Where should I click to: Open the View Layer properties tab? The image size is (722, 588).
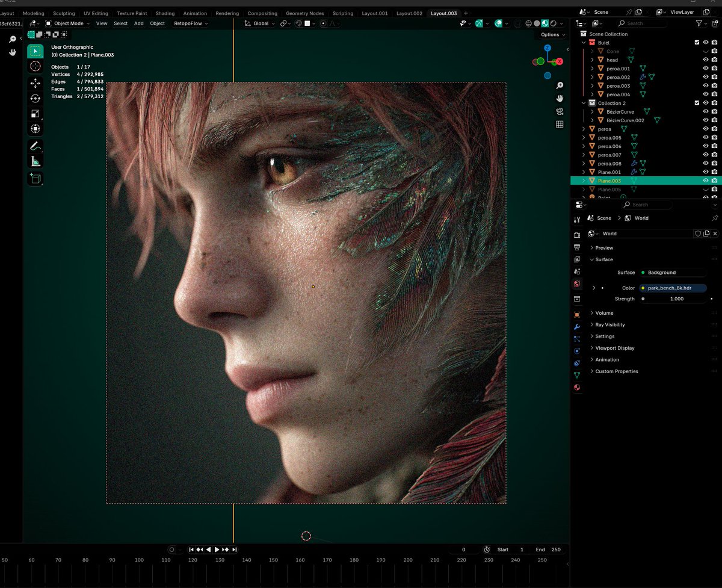click(577, 259)
